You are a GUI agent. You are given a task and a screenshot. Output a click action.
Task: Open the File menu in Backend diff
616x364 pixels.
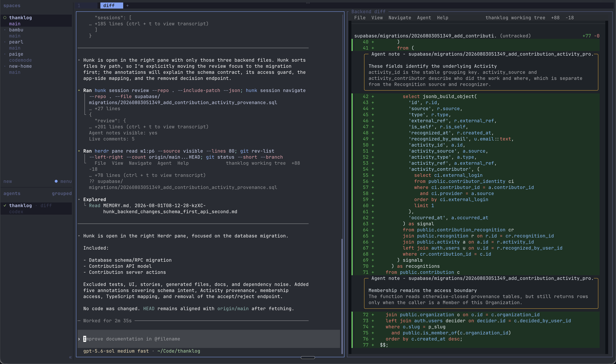360,18
